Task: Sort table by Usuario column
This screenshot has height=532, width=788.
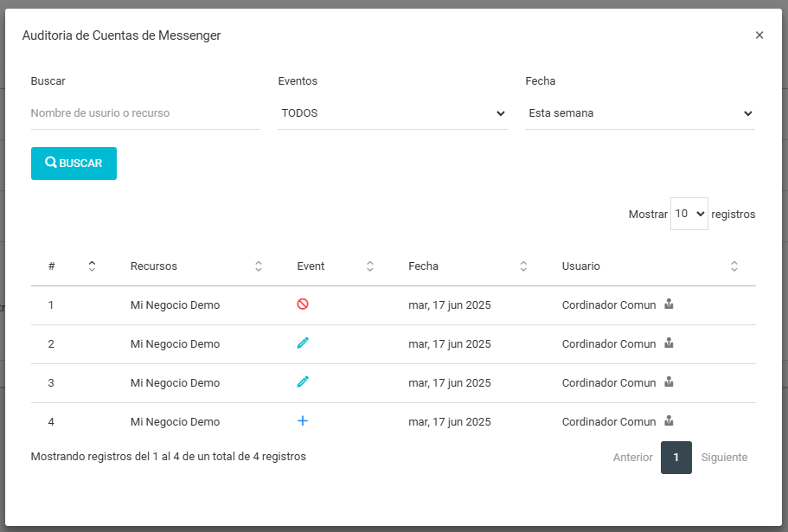Action: [734, 266]
